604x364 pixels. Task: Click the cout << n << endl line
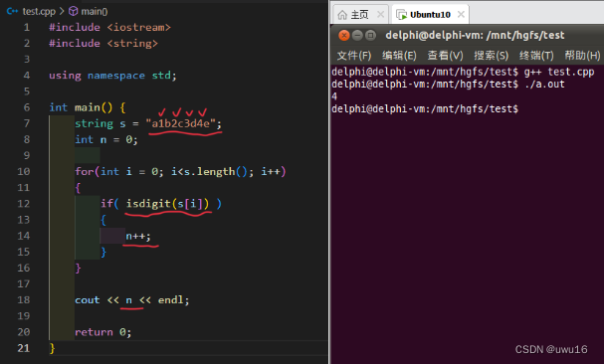pos(132,300)
